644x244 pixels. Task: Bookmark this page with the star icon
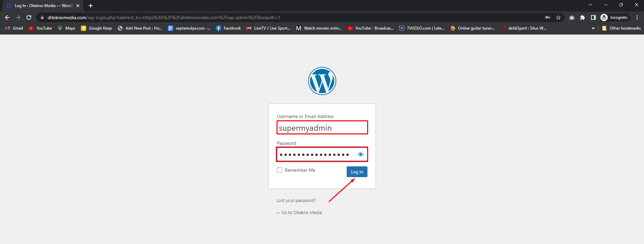pos(558,17)
